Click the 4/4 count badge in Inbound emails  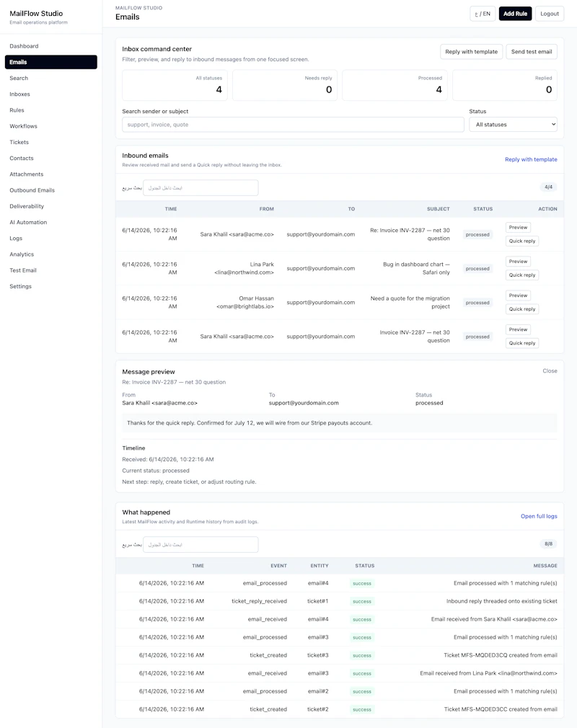[x=549, y=187]
